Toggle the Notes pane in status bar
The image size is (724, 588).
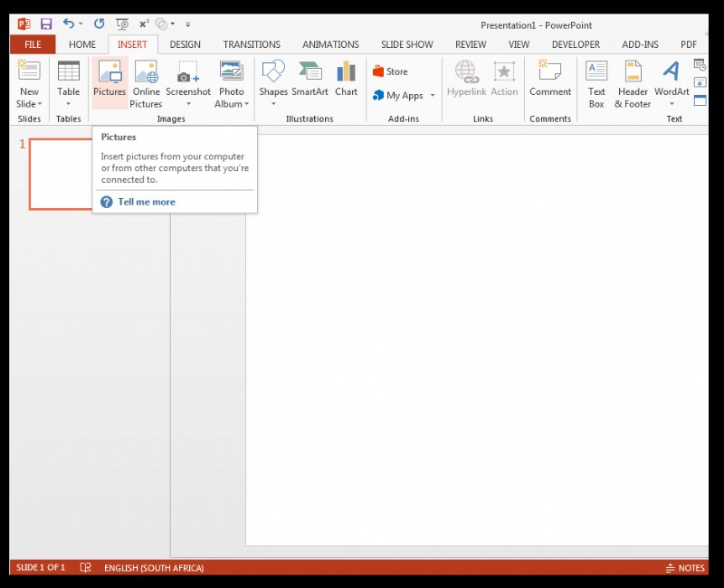click(x=684, y=568)
